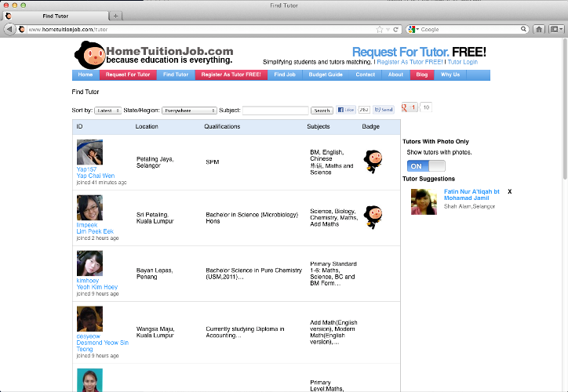Open the browser home button
Screen dimensions: 568x392
coord(539,29)
